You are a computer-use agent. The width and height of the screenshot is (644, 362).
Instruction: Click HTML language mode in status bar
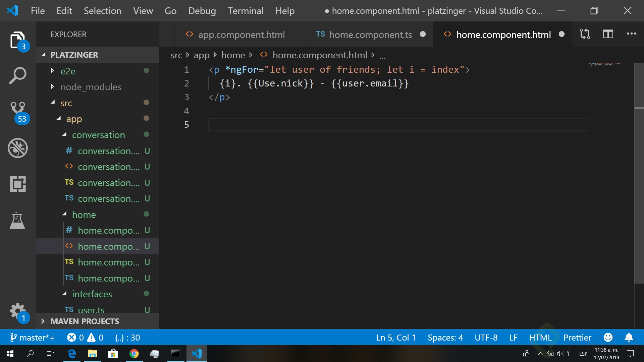point(540,338)
